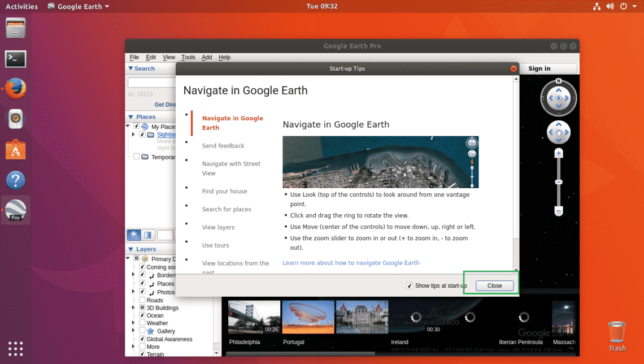Click the Search panel input field

click(151, 83)
